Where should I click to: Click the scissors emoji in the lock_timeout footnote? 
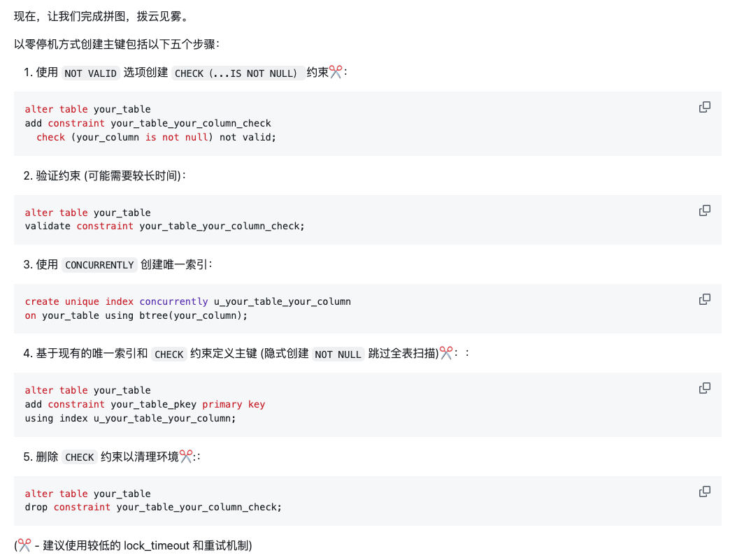click(24, 545)
